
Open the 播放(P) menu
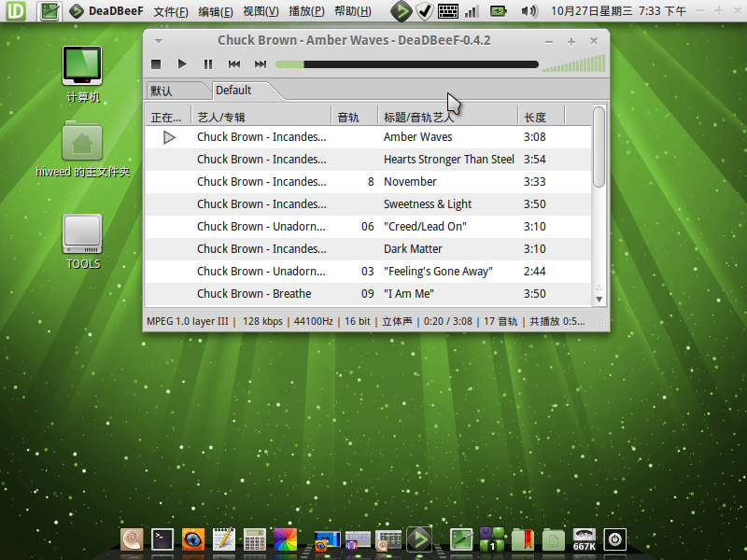click(x=306, y=11)
